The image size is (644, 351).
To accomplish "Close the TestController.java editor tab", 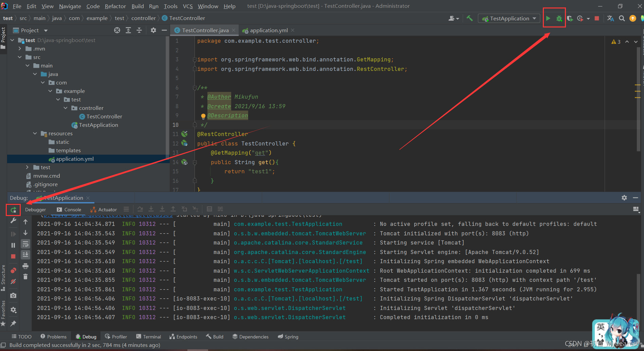I will point(234,30).
